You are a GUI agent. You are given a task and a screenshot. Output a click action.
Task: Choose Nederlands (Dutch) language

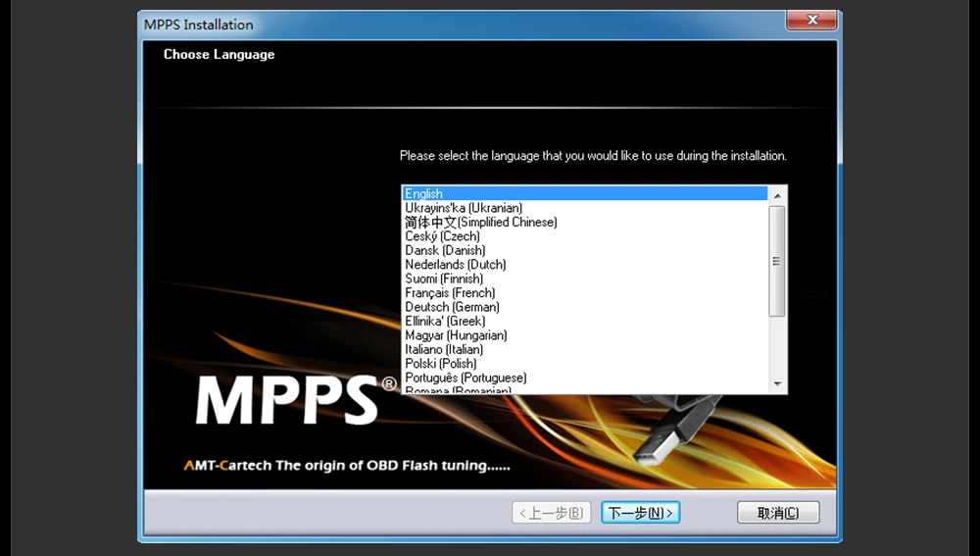pos(585,265)
